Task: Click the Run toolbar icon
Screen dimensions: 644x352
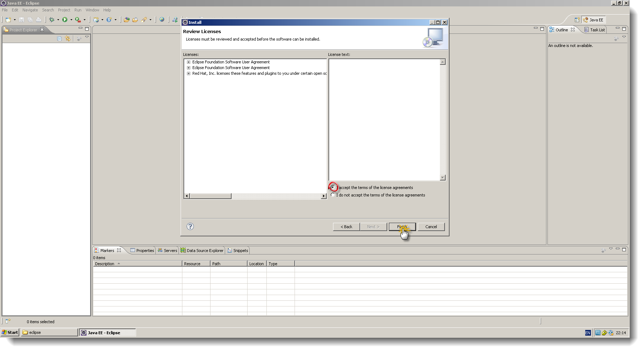Action: tap(65, 20)
